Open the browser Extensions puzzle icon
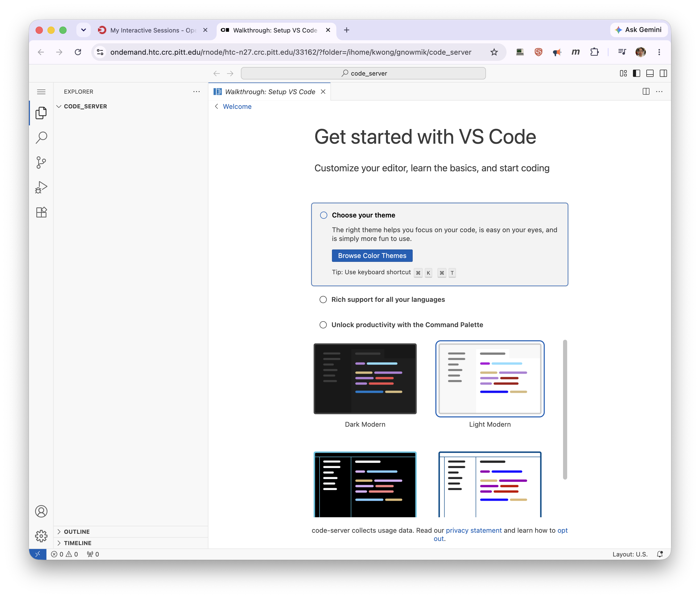 594,52
